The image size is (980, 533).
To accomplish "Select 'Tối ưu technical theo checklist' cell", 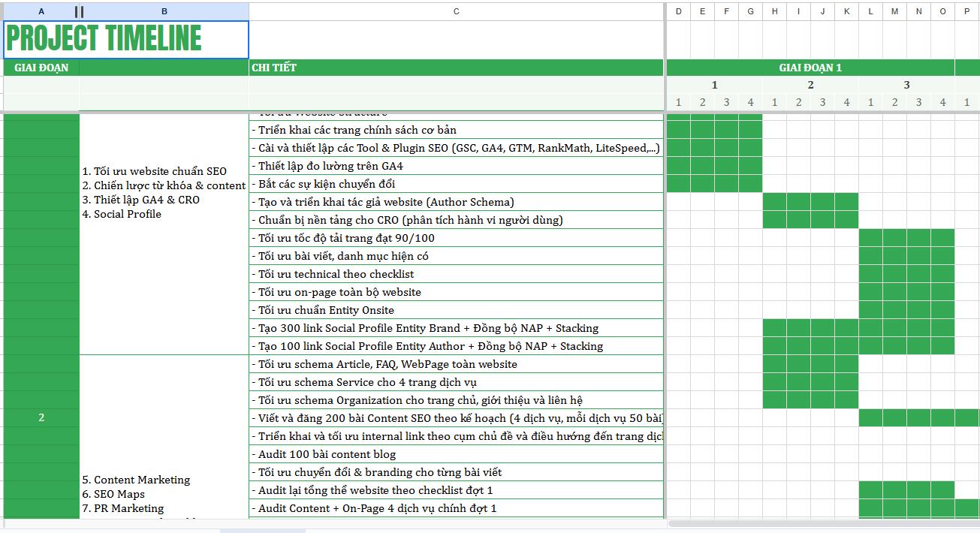I will [x=457, y=274].
